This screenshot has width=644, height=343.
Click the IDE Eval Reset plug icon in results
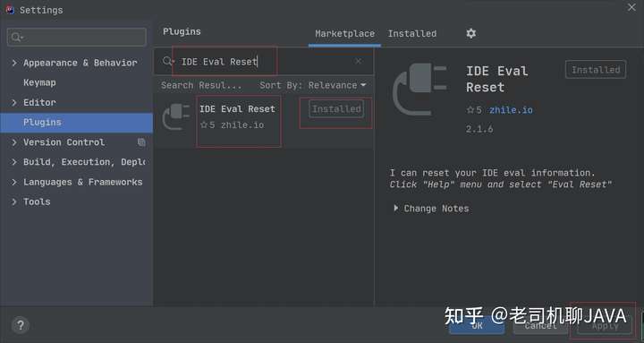(x=176, y=116)
